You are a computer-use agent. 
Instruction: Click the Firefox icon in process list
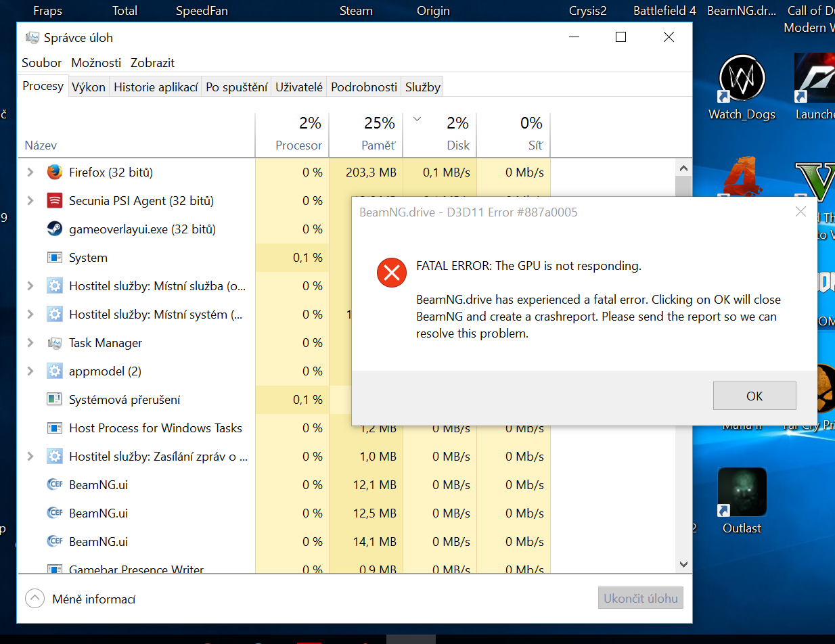(x=55, y=172)
